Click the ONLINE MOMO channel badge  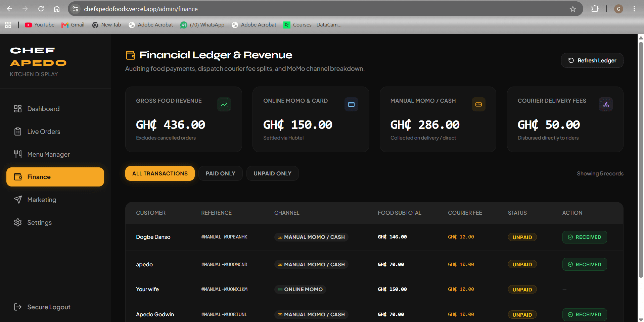coord(300,289)
